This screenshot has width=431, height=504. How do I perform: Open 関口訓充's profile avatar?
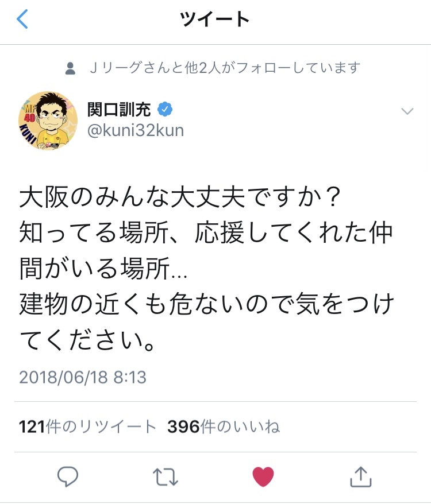pos(52,121)
